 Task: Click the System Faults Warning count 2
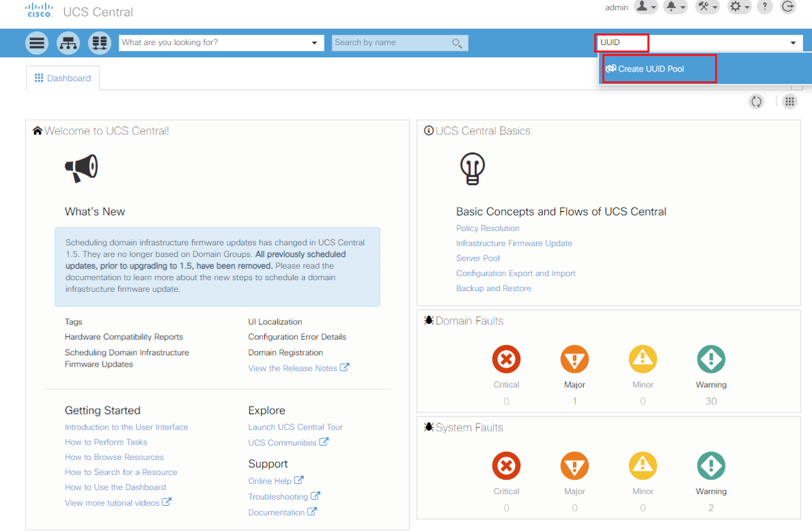point(711,508)
